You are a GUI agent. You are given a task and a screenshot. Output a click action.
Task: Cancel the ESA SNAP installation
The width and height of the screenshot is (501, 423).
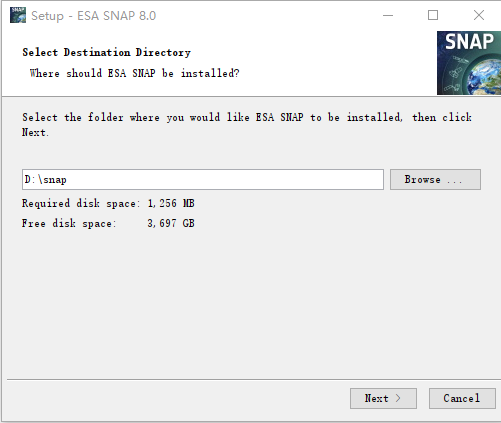462,398
